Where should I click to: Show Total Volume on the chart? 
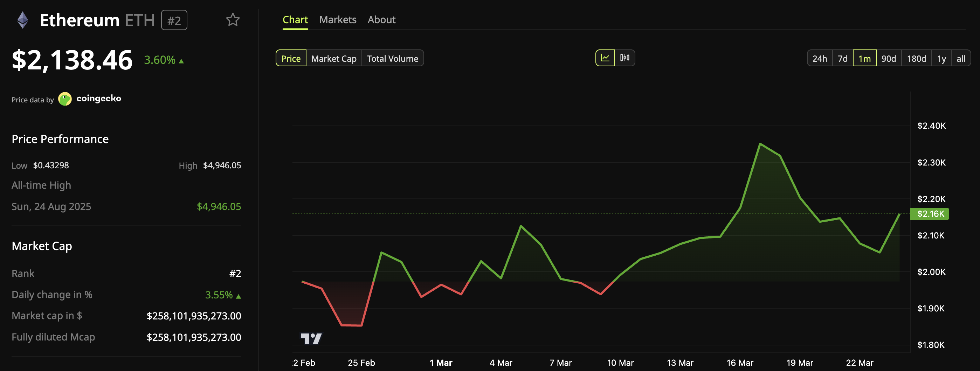tap(392, 58)
